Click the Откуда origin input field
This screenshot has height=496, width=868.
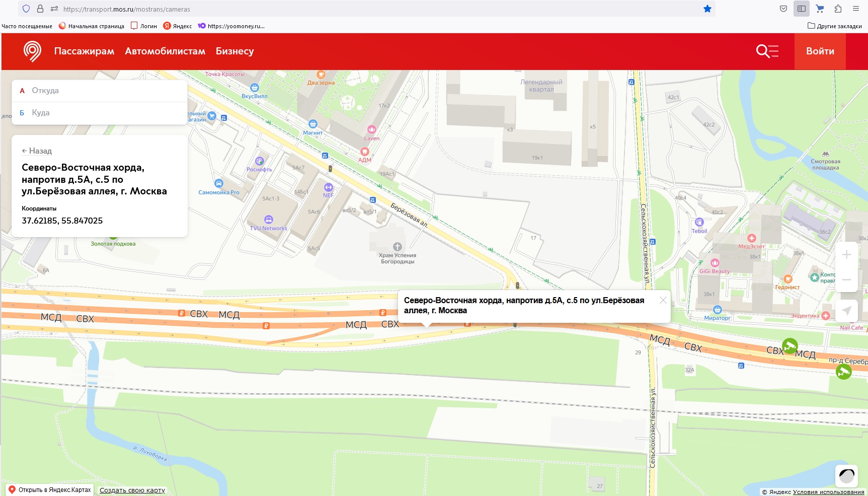coord(100,91)
